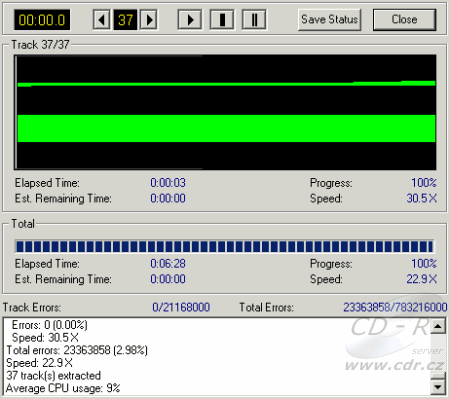Pause playback with the pause button

click(254, 20)
